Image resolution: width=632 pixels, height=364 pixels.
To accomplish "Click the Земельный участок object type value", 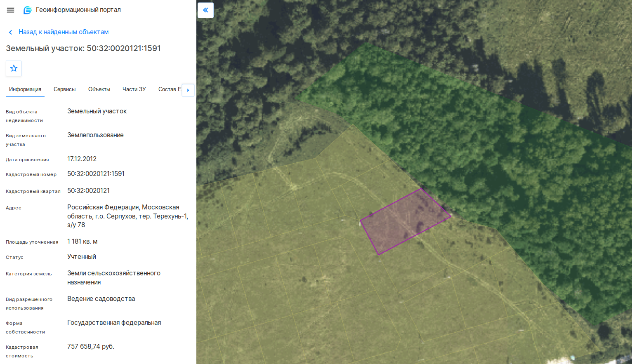I will pyautogui.click(x=97, y=111).
